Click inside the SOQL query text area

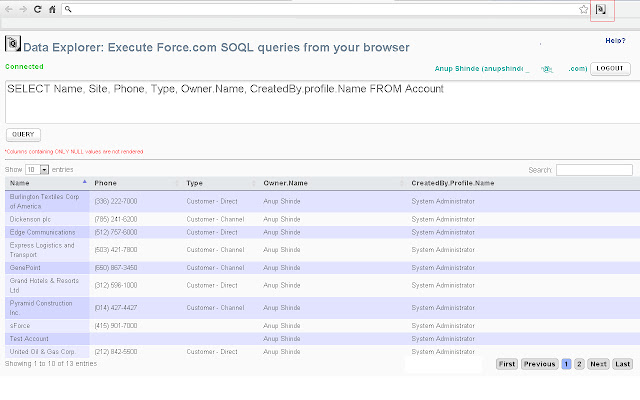322,102
